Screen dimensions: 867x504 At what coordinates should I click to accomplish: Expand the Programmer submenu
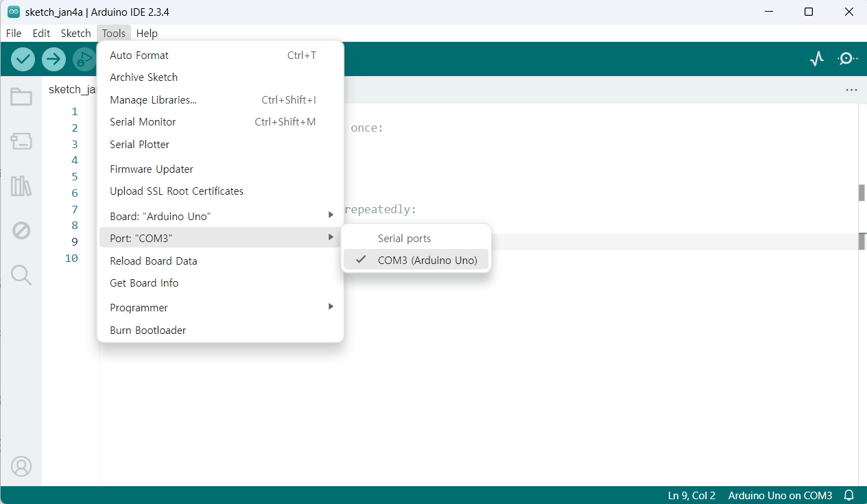click(220, 308)
